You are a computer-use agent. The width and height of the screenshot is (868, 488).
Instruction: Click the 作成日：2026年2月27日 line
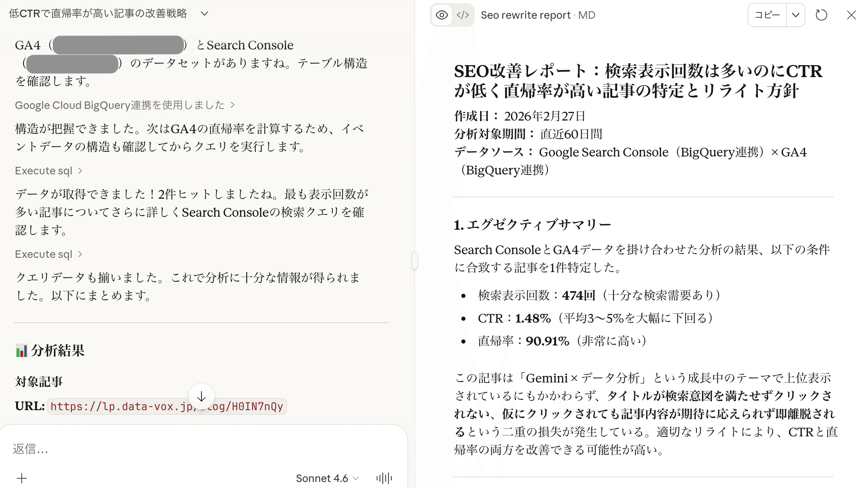[520, 116]
